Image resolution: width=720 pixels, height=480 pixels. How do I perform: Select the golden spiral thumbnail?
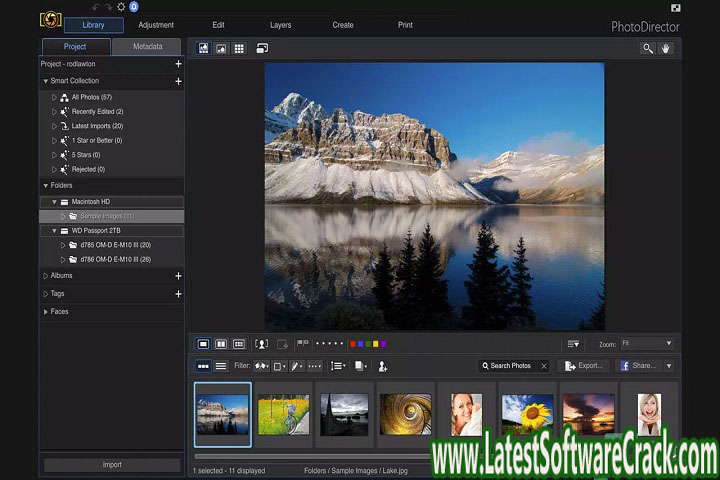(405, 414)
